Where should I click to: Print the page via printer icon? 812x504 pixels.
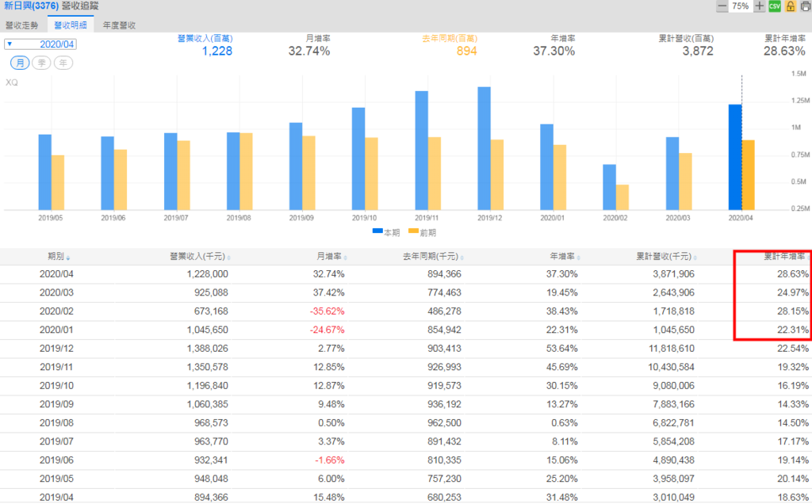806,6
